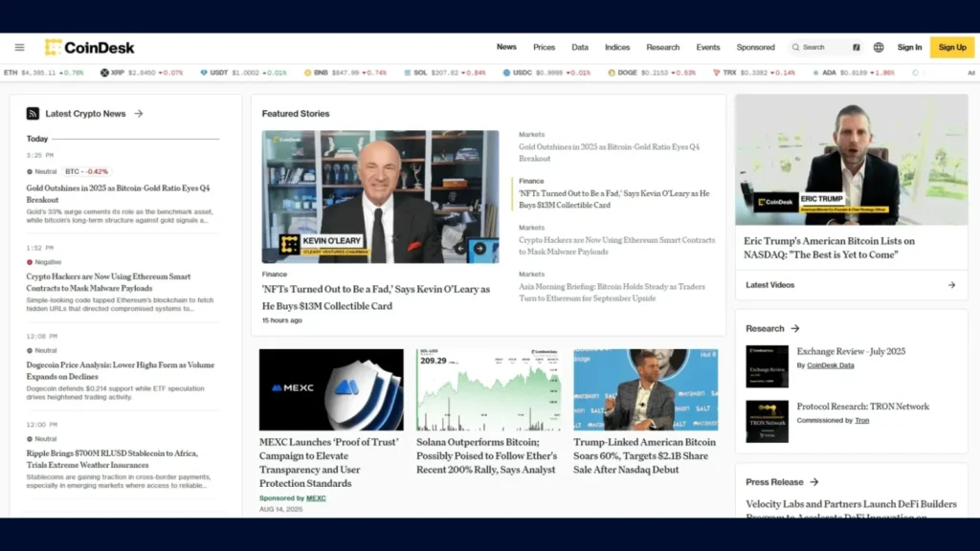Image resolution: width=980 pixels, height=551 pixels.
Task: Open the Prices menu item
Action: 544,48
